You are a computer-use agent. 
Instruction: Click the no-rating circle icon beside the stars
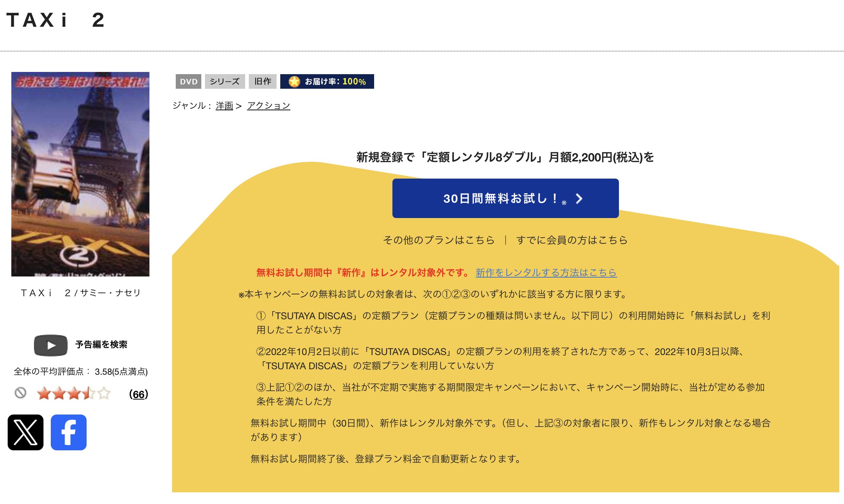click(20, 393)
